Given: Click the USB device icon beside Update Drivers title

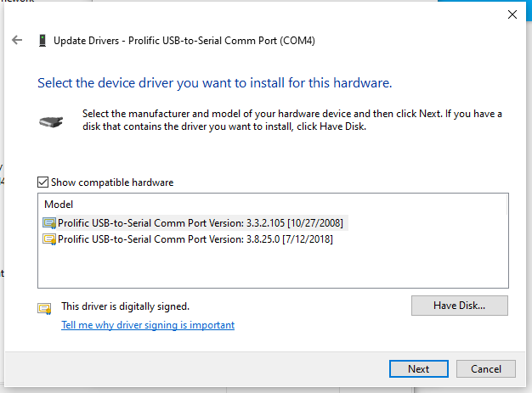Looking at the screenshot, I should click(42, 40).
